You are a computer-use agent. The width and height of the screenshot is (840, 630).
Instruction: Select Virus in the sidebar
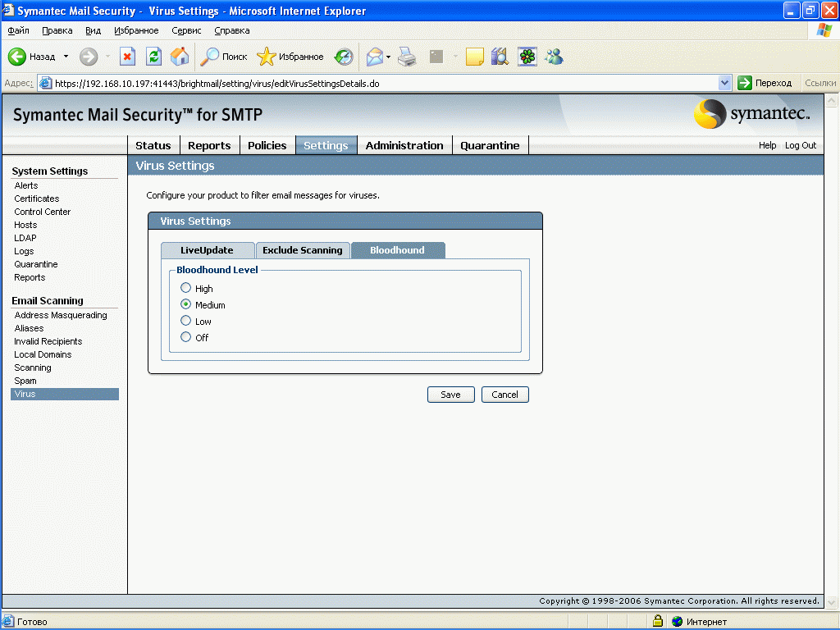tap(65, 394)
